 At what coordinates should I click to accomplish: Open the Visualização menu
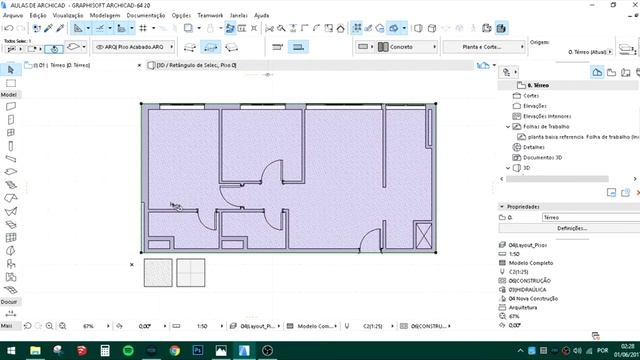(68, 16)
